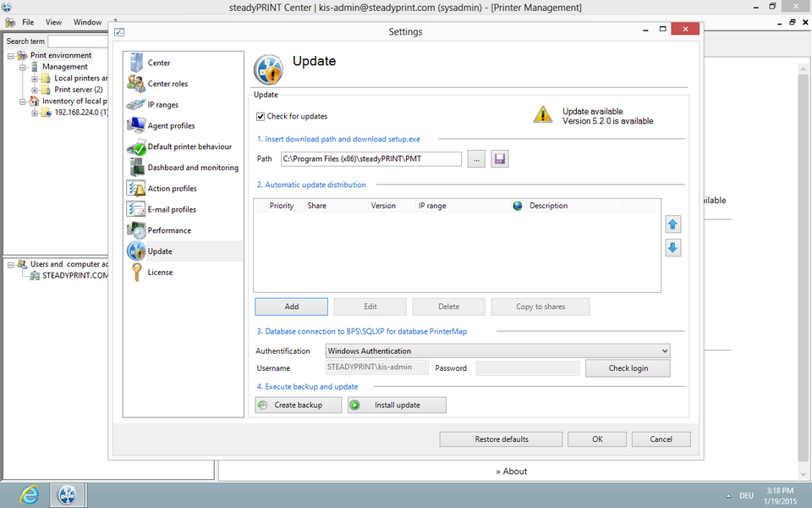Select the Update shield icon in sidebar
The width and height of the screenshot is (812, 508).
136,251
